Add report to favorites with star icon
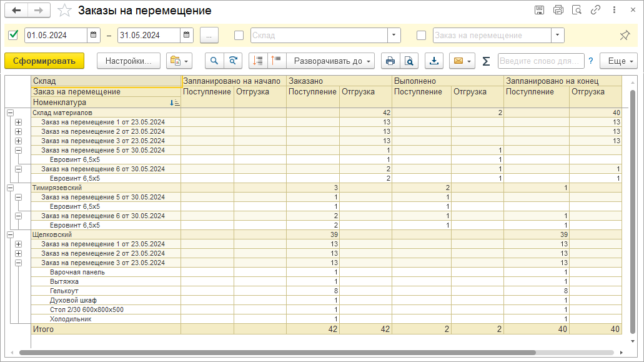 (64, 11)
